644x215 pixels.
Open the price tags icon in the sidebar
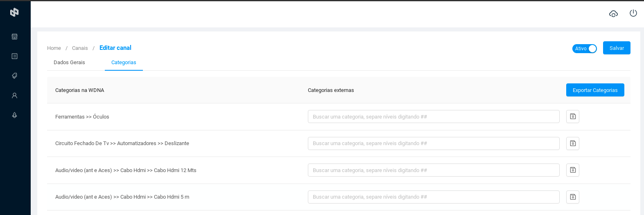point(14,76)
